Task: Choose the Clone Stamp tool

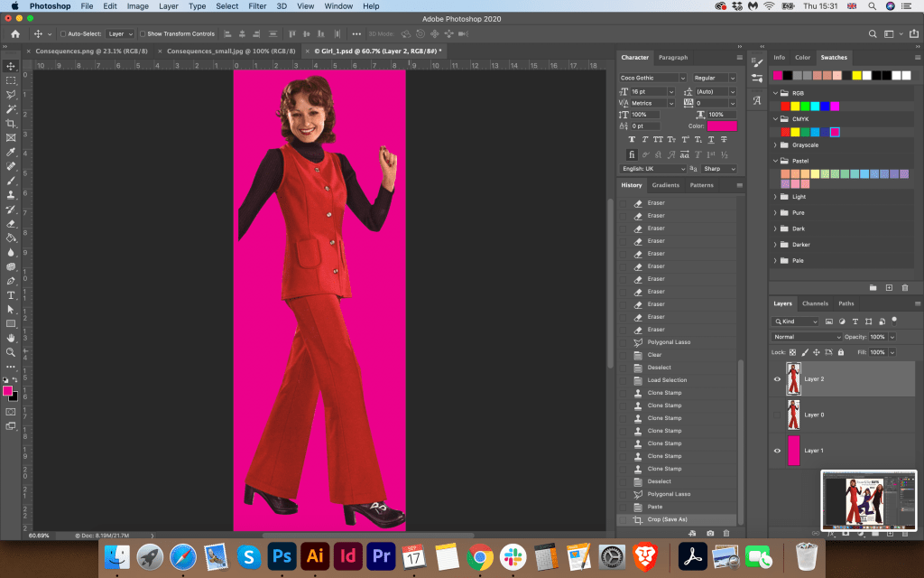Action: coord(11,194)
